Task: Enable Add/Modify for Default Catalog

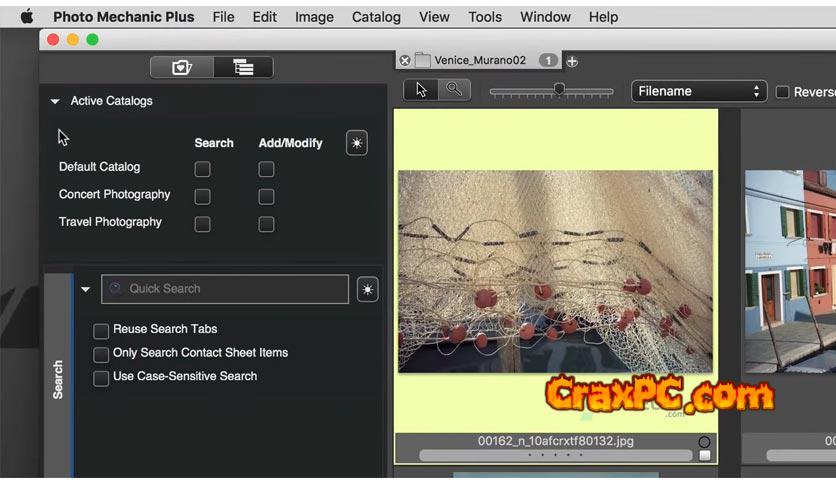Action: (x=266, y=169)
